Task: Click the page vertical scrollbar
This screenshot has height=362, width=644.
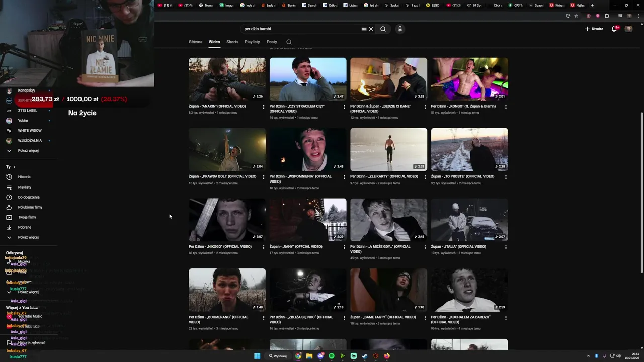Action: point(642,192)
